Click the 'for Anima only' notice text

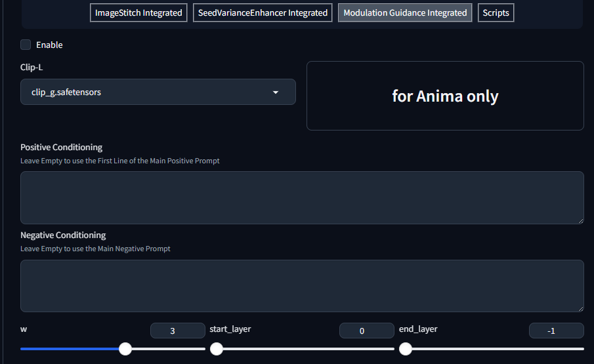(445, 96)
